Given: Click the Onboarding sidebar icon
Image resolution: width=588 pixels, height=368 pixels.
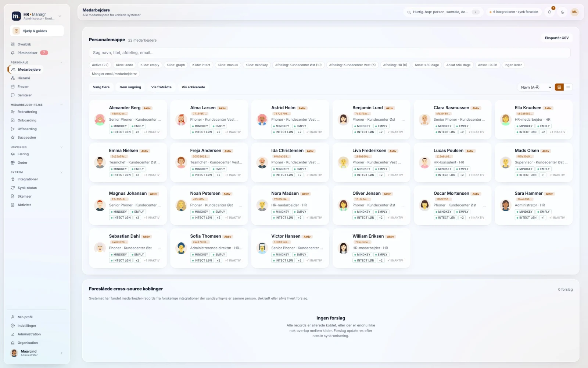Looking at the screenshot, I should 13,120.
